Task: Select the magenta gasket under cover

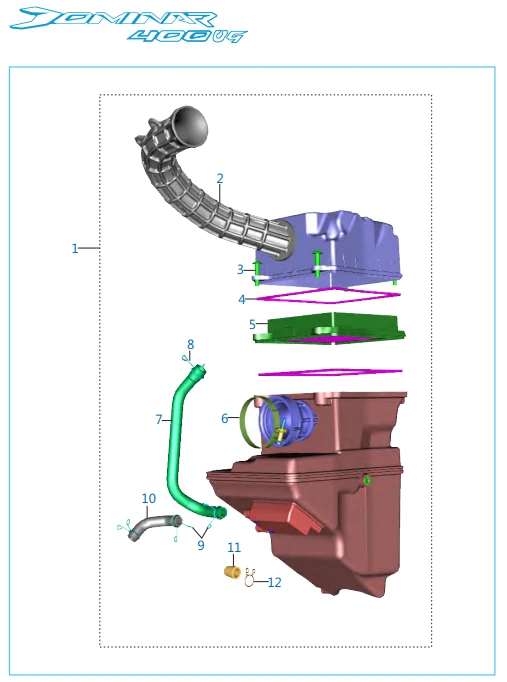Action: (328, 296)
